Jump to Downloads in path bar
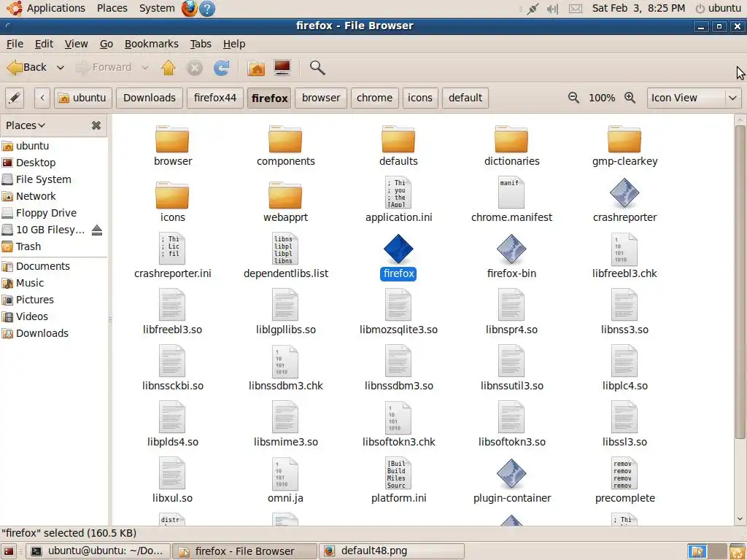The height and width of the screenshot is (560, 747). (x=150, y=98)
